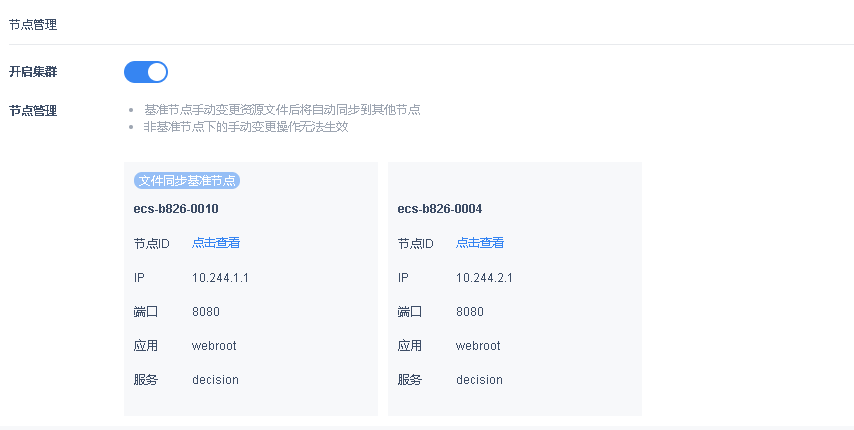Toggle the 开启集群 cluster switch
The width and height of the screenshot is (854, 430).
point(146,72)
